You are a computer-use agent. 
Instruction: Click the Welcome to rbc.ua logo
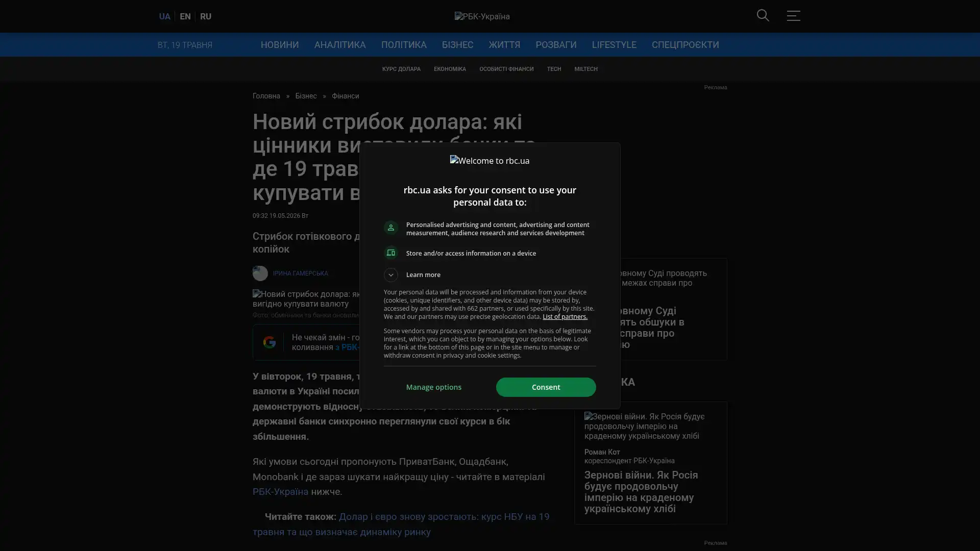click(x=489, y=161)
